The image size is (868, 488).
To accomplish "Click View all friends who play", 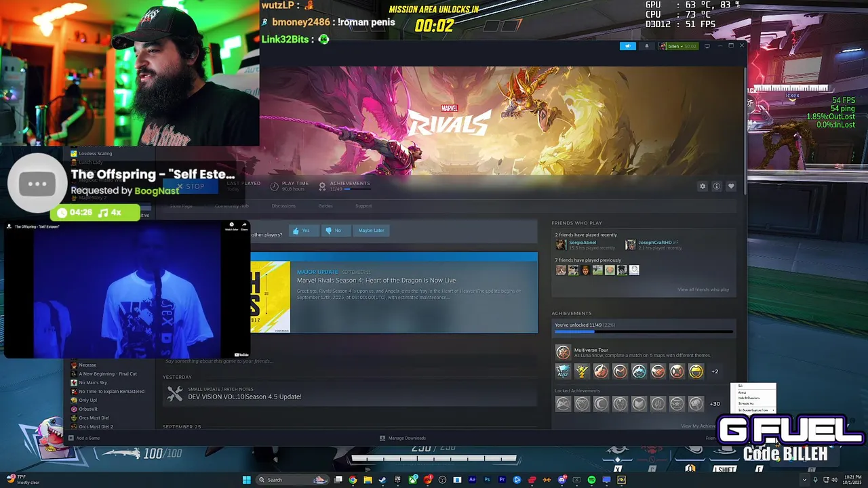I will click(x=703, y=290).
